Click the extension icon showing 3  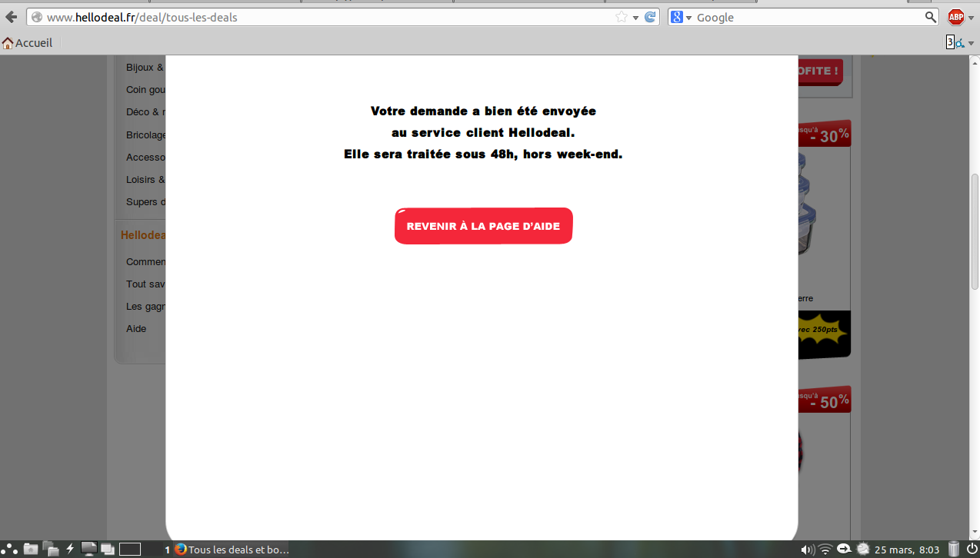point(954,43)
